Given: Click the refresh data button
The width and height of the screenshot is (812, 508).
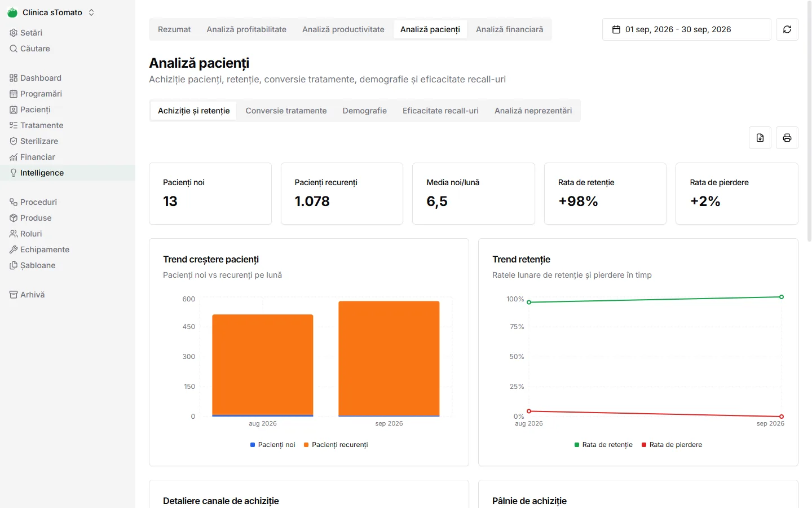Looking at the screenshot, I should (x=787, y=29).
